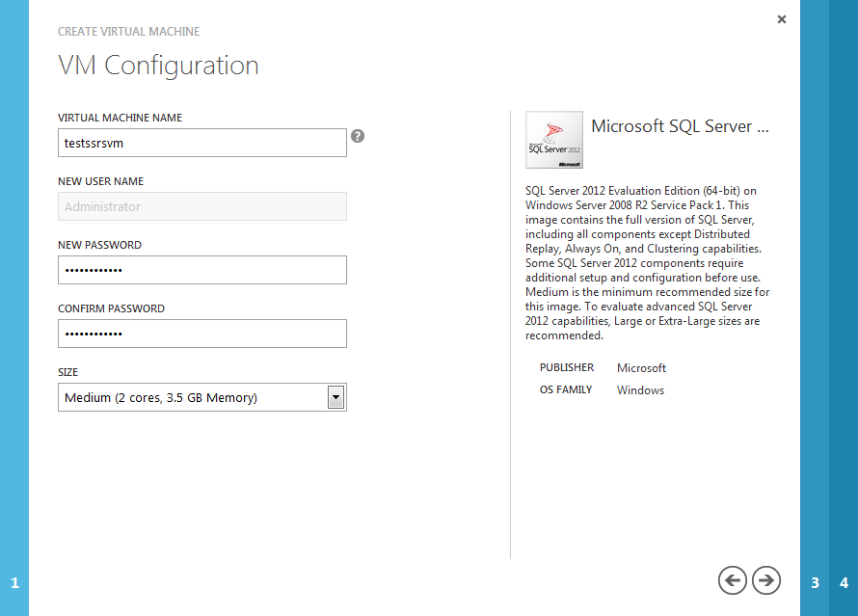
Task: Click the Microsoft SQL Server title text
Action: tap(680, 126)
